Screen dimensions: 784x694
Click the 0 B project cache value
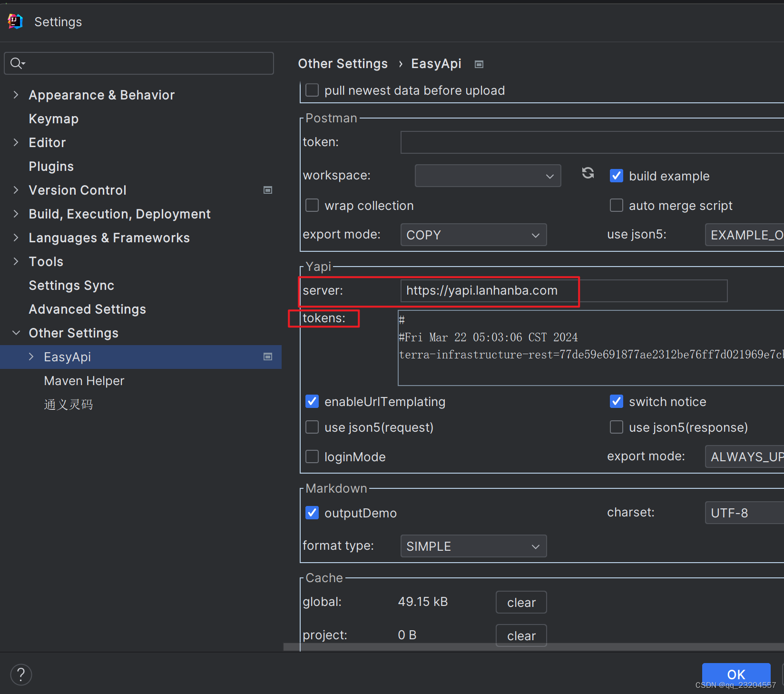tap(407, 635)
